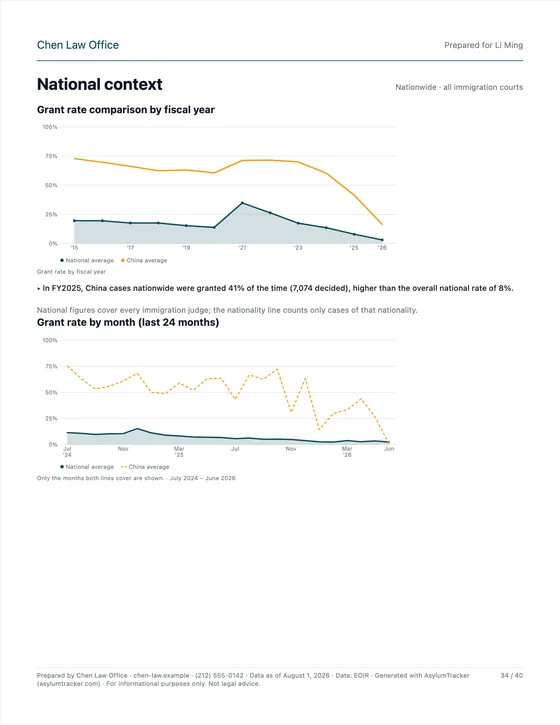Click the 'Grant rate comparison by fiscal year' title
This screenshot has height=725, width=560.
[x=126, y=110]
